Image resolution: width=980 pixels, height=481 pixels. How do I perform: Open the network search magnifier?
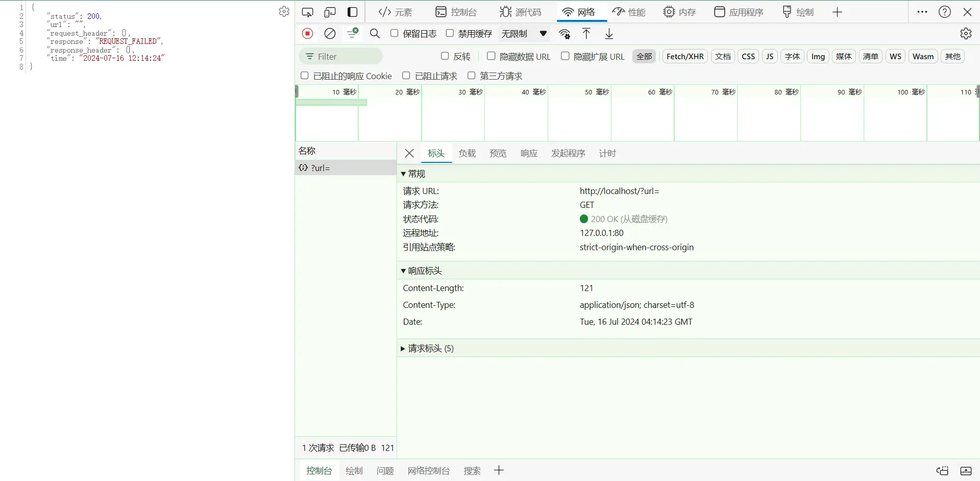pyautogui.click(x=375, y=34)
